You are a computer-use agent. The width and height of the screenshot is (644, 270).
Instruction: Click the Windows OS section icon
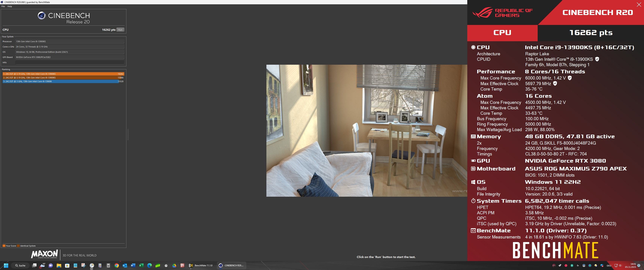tap(473, 182)
